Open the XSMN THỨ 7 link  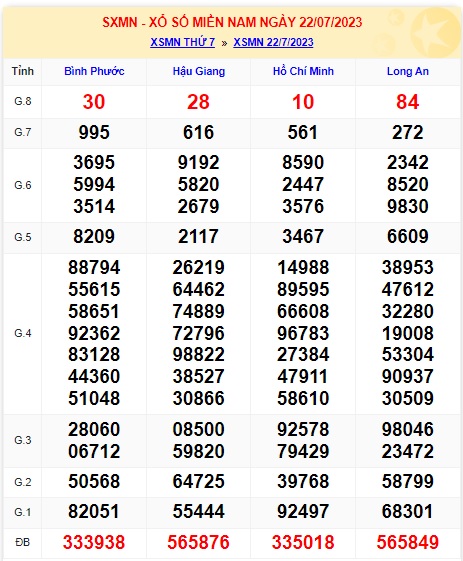pyautogui.click(x=182, y=42)
